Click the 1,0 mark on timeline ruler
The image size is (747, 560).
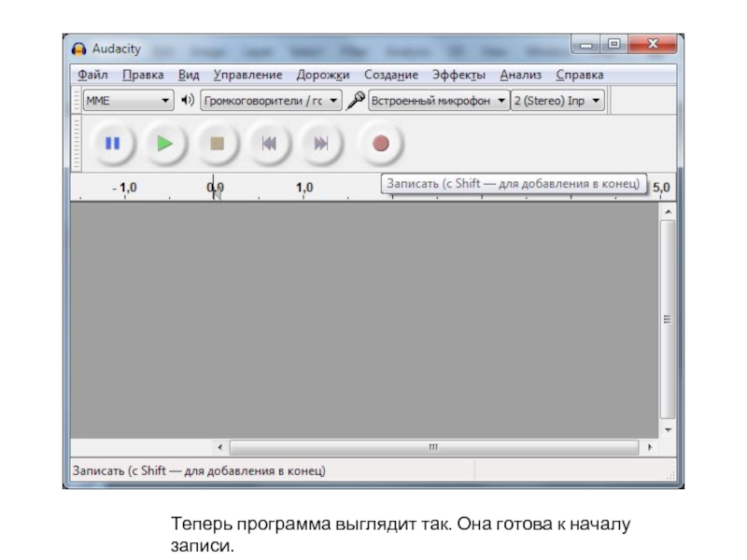coord(304,188)
